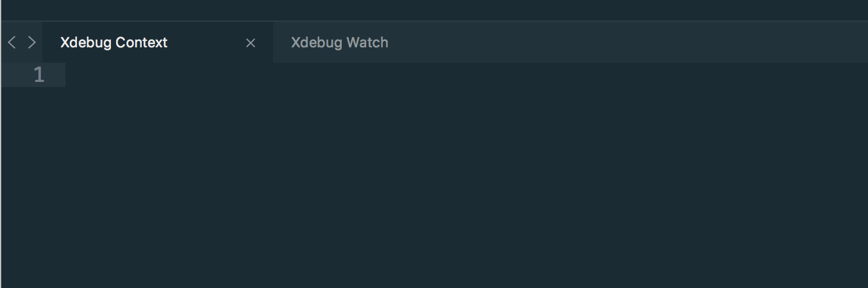This screenshot has width=868, height=288.
Task: Click the right-pointing tab scroll arrow
Action: [32, 43]
